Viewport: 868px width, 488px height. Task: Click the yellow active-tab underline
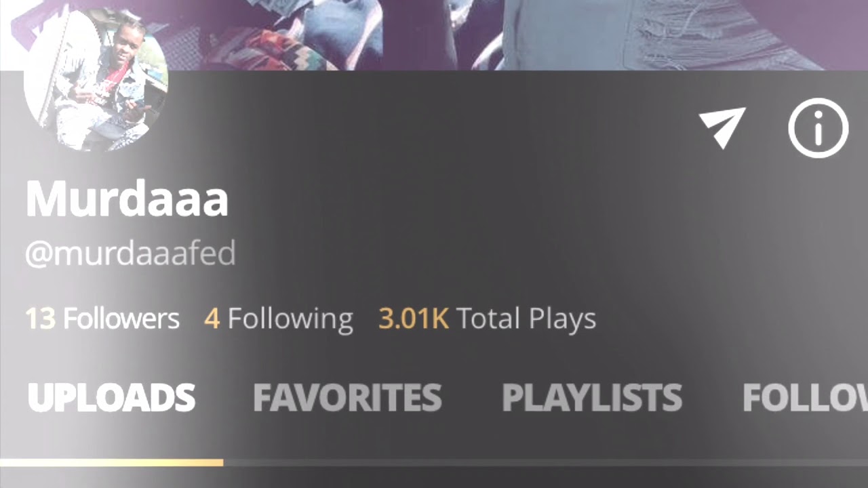(111, 463)
